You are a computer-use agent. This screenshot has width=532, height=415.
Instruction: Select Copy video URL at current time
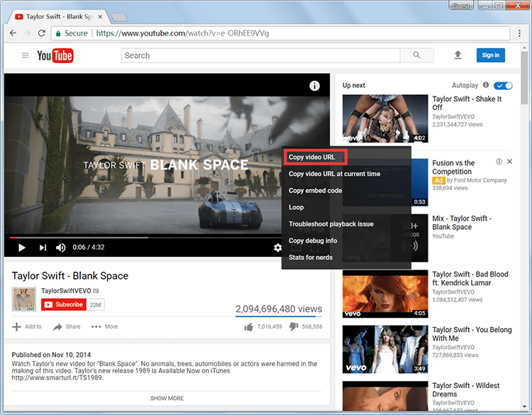346,174
